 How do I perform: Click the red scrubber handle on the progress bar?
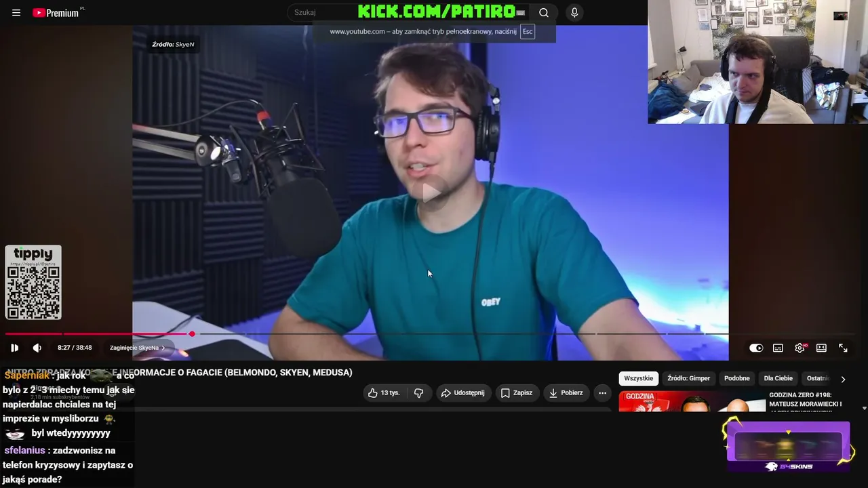192,334
